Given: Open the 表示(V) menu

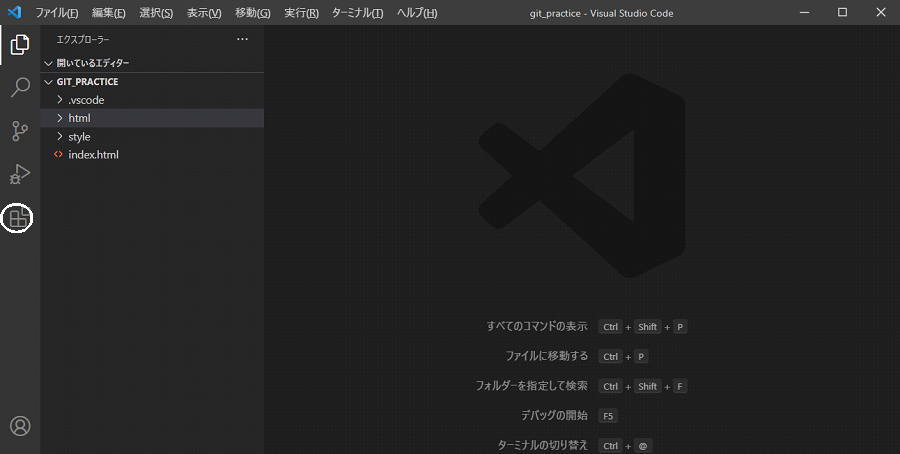Looking at the screenshot, I should 204,13.
